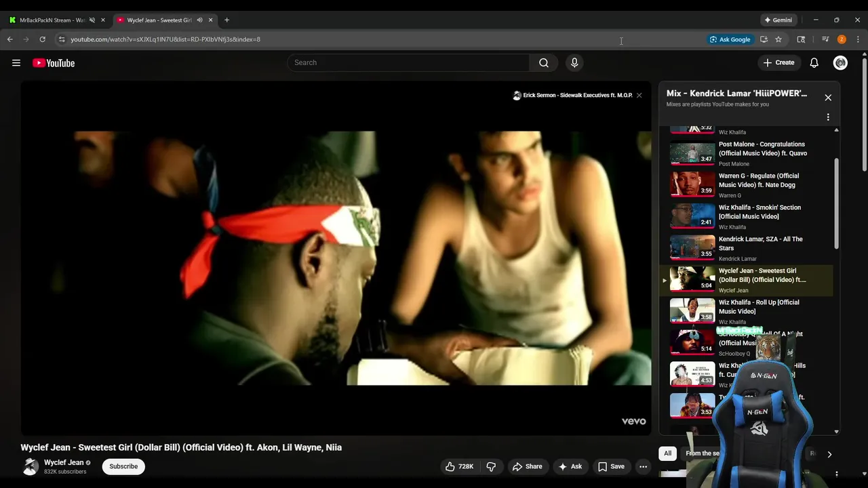
Task: Click the video title text
Action: coord(181,447)
